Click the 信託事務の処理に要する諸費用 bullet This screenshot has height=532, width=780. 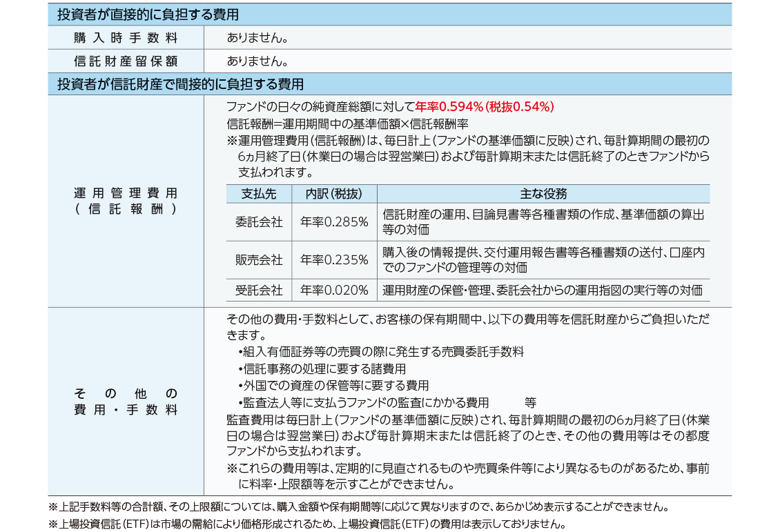click(x=322, y=369)
